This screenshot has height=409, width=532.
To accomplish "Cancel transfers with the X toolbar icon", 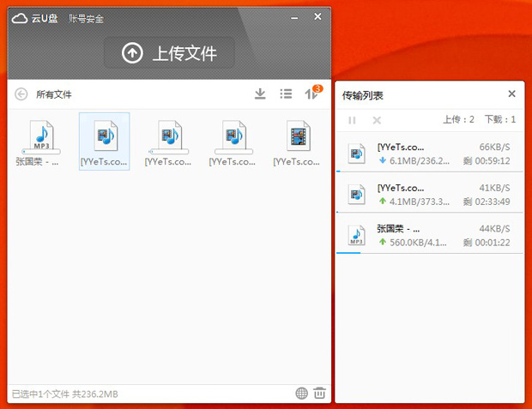I will point(377,120).
